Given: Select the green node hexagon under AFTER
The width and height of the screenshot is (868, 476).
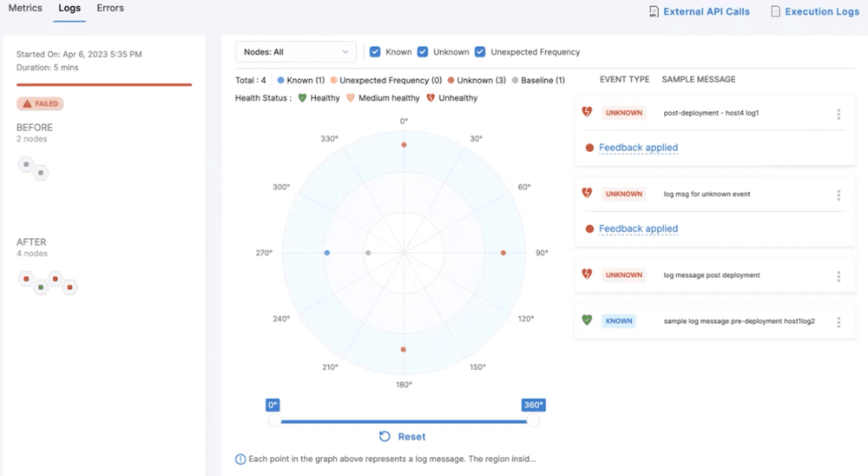Looking at the screenshot, I should [x=40, y=287].
